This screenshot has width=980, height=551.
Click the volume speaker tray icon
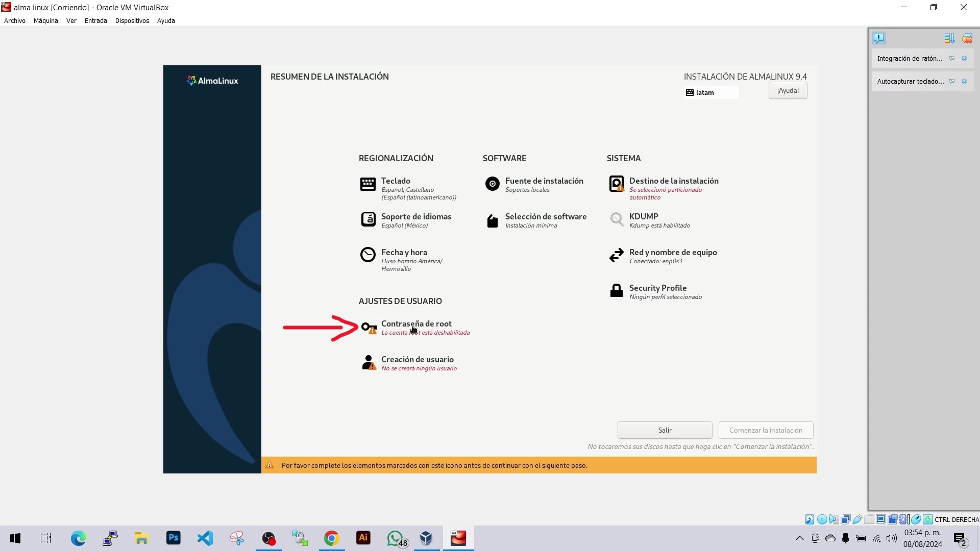click(x=892, y=538)
